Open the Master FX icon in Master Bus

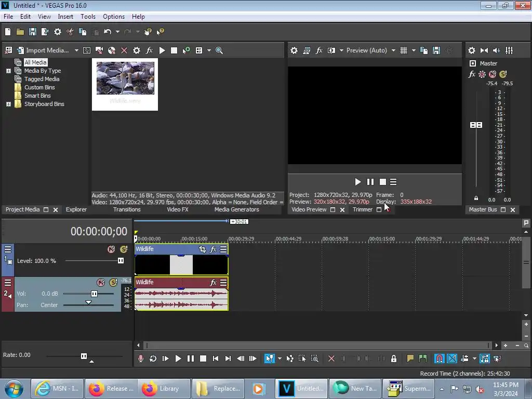pos(472,74)
